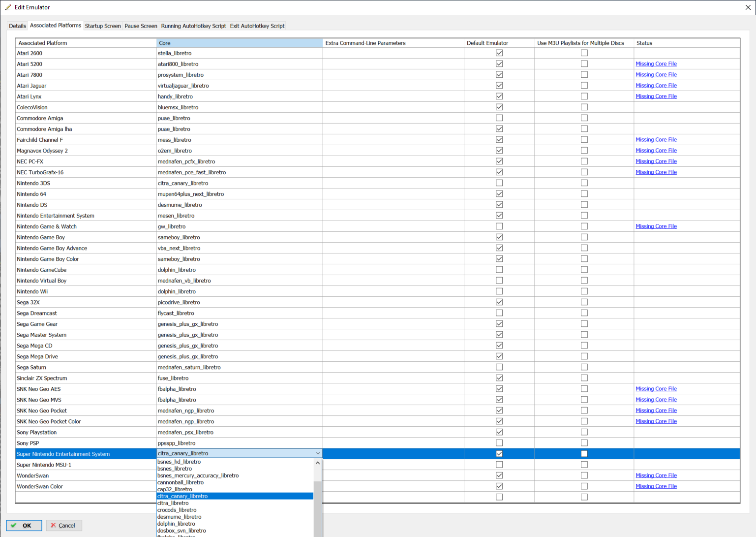Click the Nintendo GameCube platform cell

86,270
